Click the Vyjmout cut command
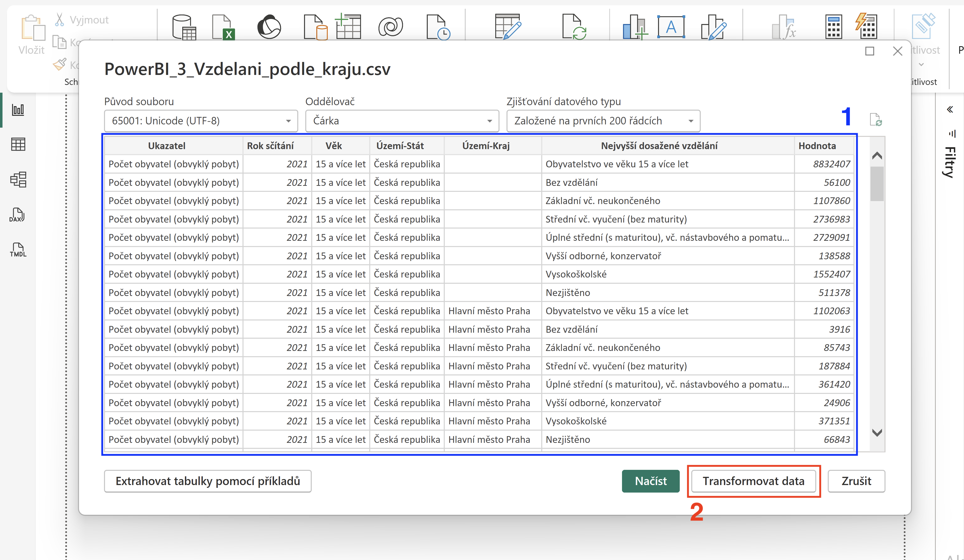The height and width of the screenshot is (560, 964). pos(82,19)
